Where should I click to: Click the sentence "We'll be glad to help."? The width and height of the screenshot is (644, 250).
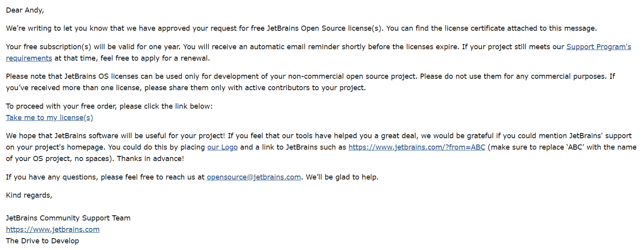(x=342, y=177)
